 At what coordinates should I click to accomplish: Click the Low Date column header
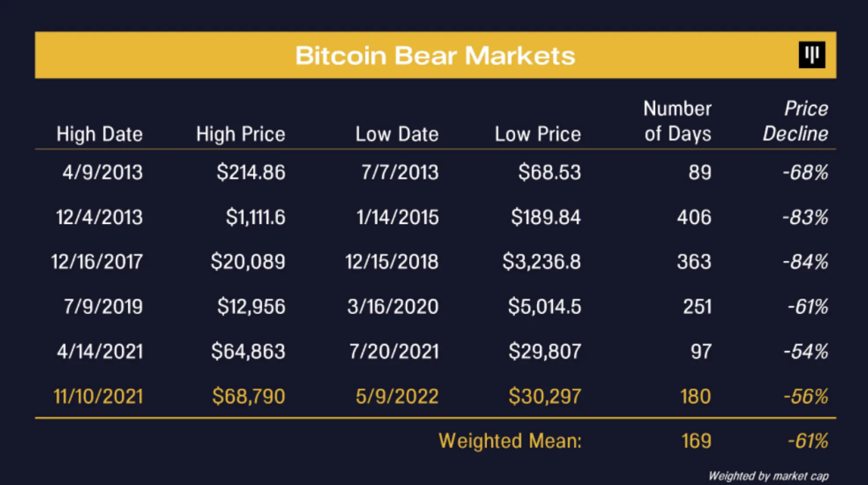click(x=397, y=134)
